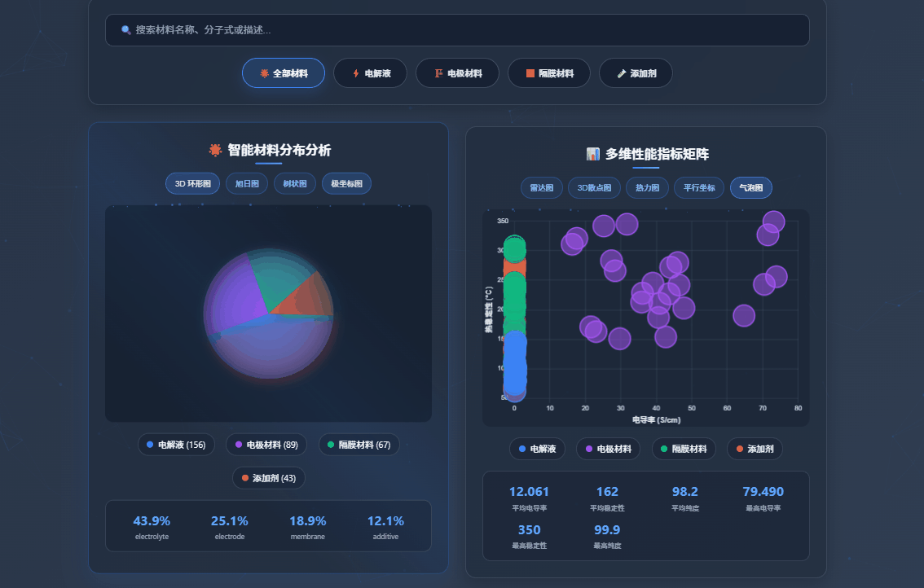Toggle 电极材料 (89) legend under pie chart
Screen dimensions: 924x588
click(266, 445)
